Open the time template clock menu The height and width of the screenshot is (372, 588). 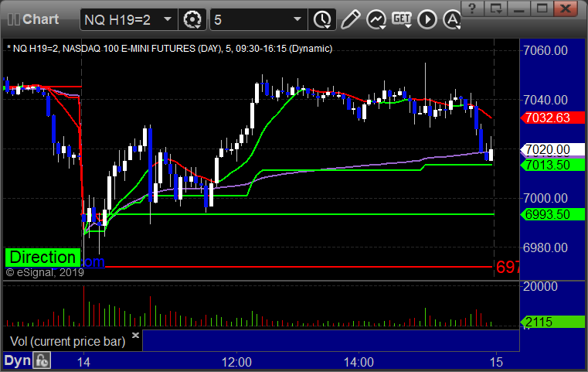point(322,19)
